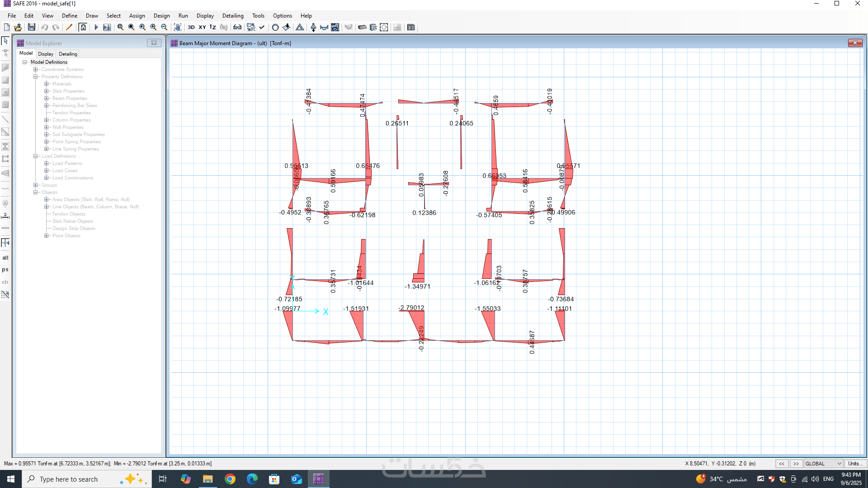Screen dimensions: 868x488
Task: Click the >> next step button
Action: point(796,464)
